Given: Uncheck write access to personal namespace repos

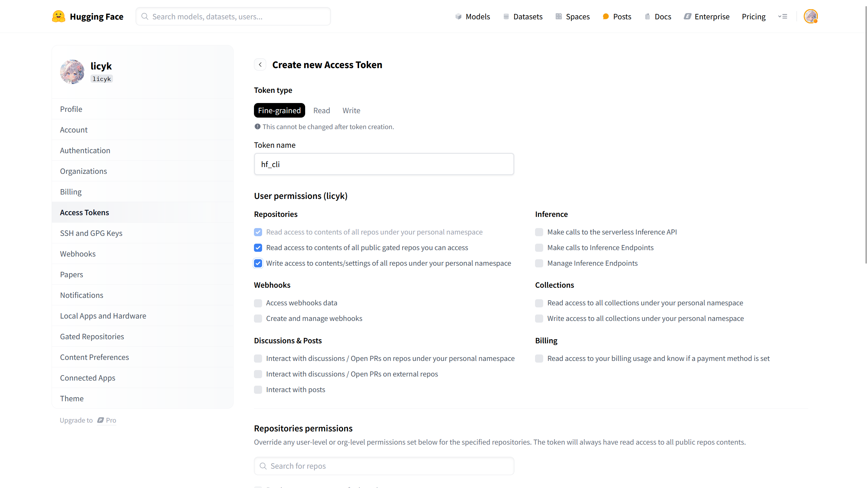Looking at the screenshot, I should pos(258,263).
